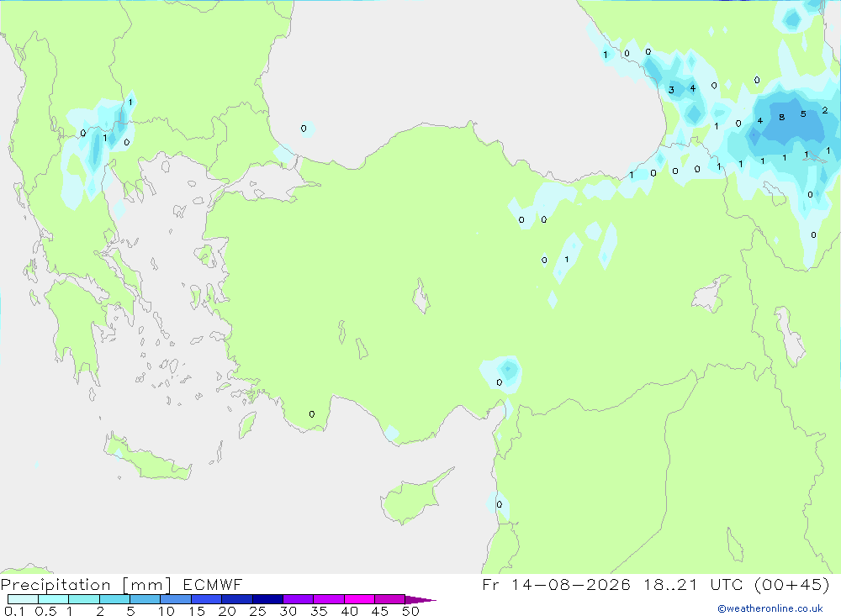Select the 5–10 mm legend swatch
841x616 pixels.
tap(145, 599)
